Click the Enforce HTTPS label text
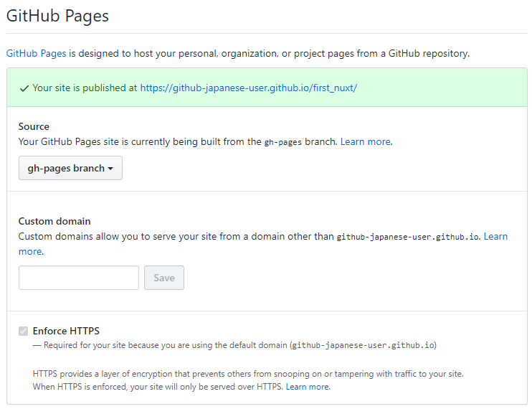 pyautogui.click(x=66, y=331)
